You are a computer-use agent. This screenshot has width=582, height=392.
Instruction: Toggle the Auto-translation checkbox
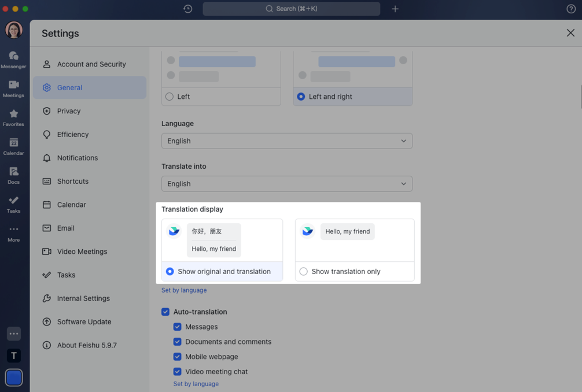[x=165, y=312]
